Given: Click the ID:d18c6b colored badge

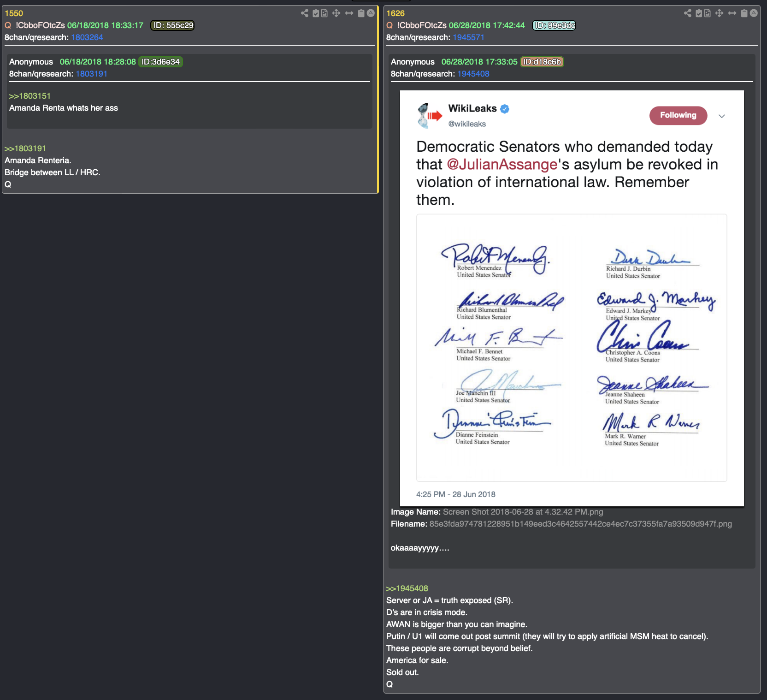Looking at the screenshot, I should [542, 62].
